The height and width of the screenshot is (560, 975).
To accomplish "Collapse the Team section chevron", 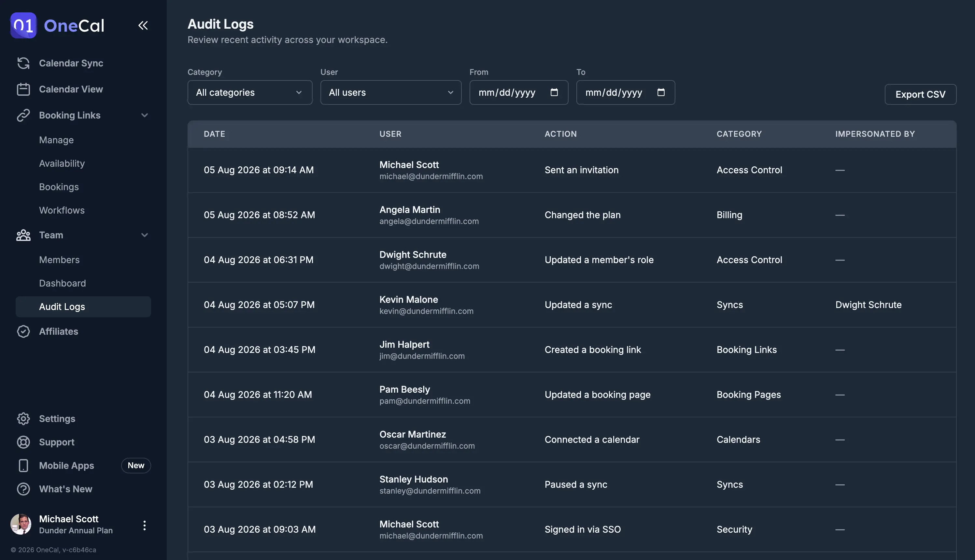I will click(x=144, y=235).
